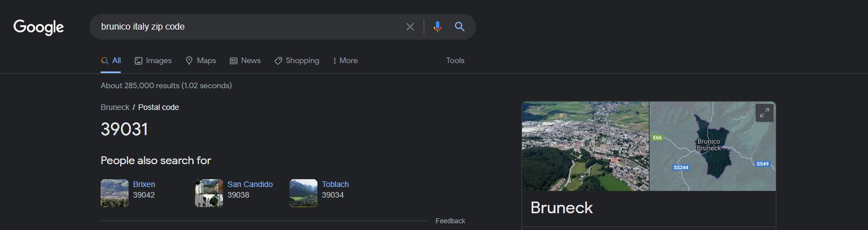Submit the search with the magnifier icon
868x230 pixels.
point(459,27)
